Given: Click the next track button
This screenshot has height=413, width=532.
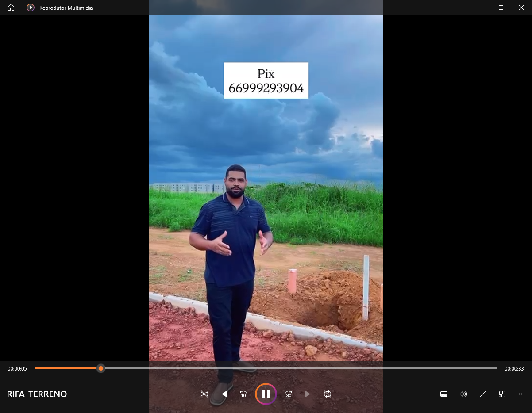Looking at the screenshot, I should click(308, 394).
